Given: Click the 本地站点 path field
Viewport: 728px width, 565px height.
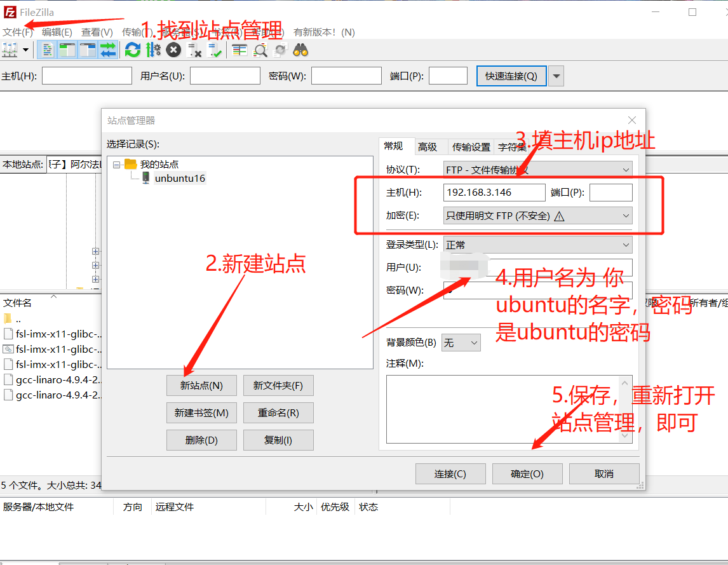Looking at the screenshot, I should [74, 165].
